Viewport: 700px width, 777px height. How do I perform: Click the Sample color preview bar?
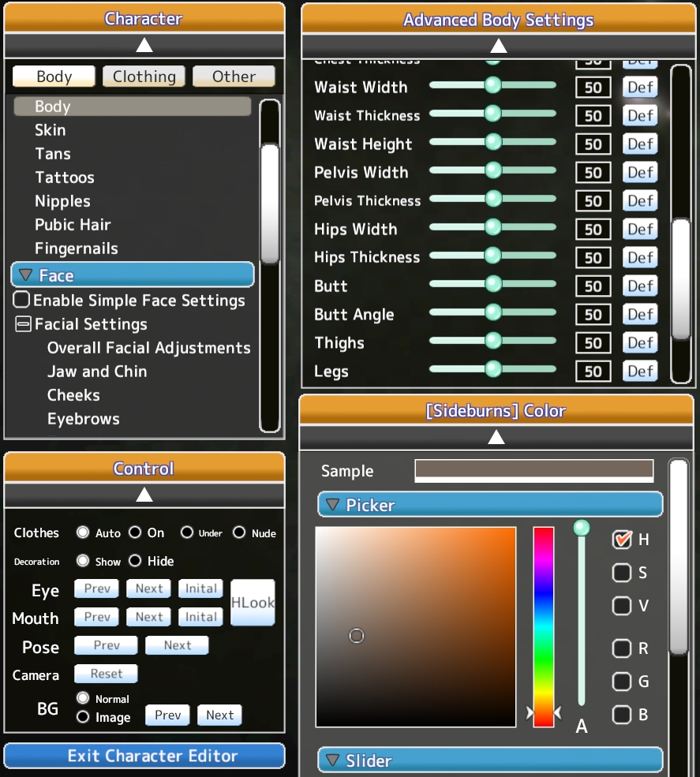click(x=533, y=470)
